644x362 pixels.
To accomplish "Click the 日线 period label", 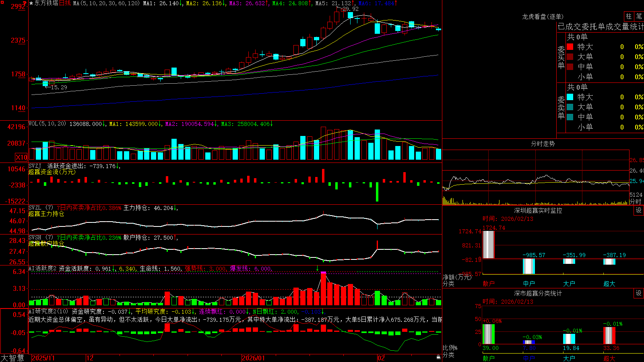I will point(65,3).
